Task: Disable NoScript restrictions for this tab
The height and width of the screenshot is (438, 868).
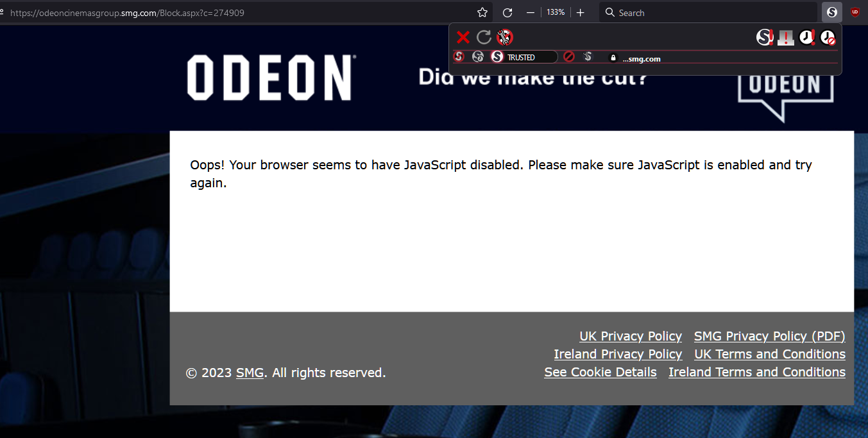Action: click(x=786, y=37)
